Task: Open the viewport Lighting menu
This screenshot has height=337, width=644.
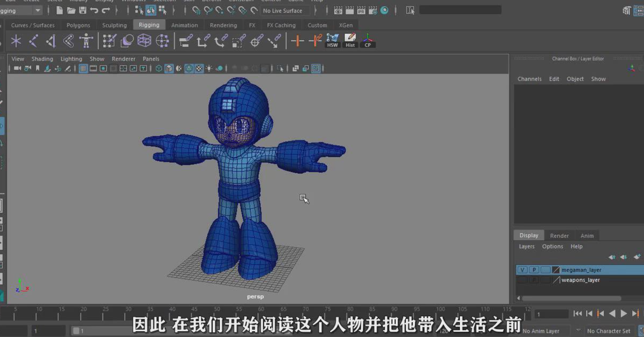Action: [71, 59]
